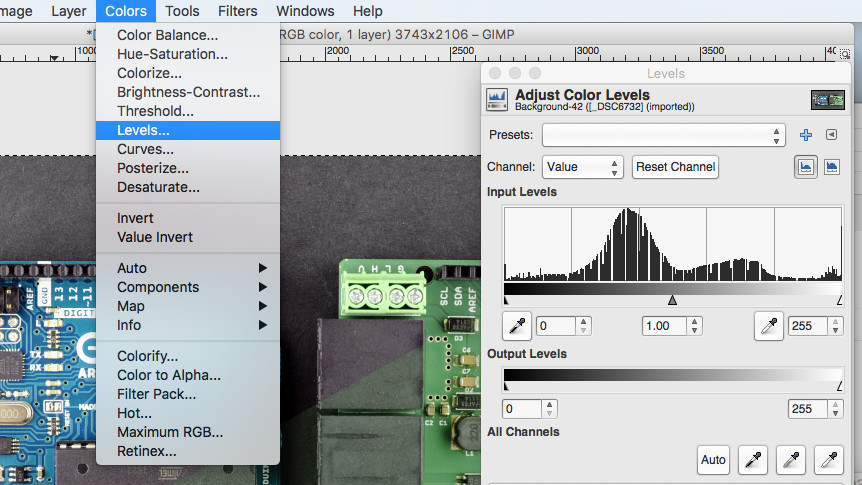Screen dimensions: 862x485
Task: Expand the Auto submenu in Colors
Action: [188, 268]
